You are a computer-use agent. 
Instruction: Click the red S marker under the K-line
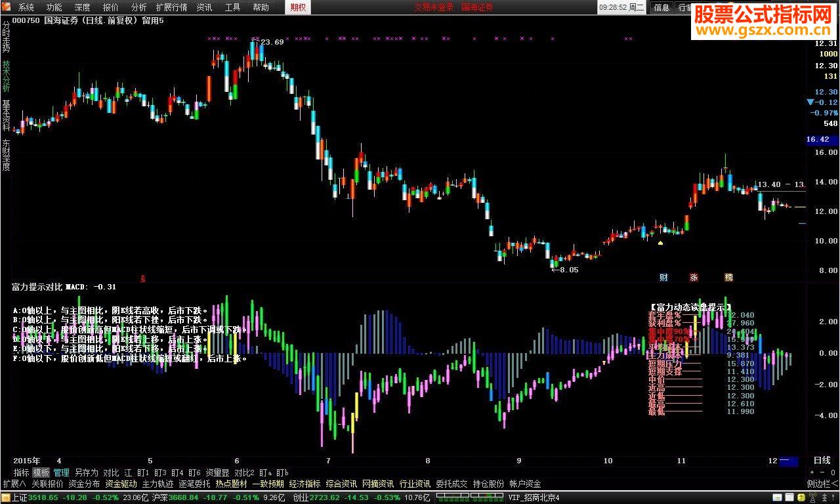tap(142, 278)
